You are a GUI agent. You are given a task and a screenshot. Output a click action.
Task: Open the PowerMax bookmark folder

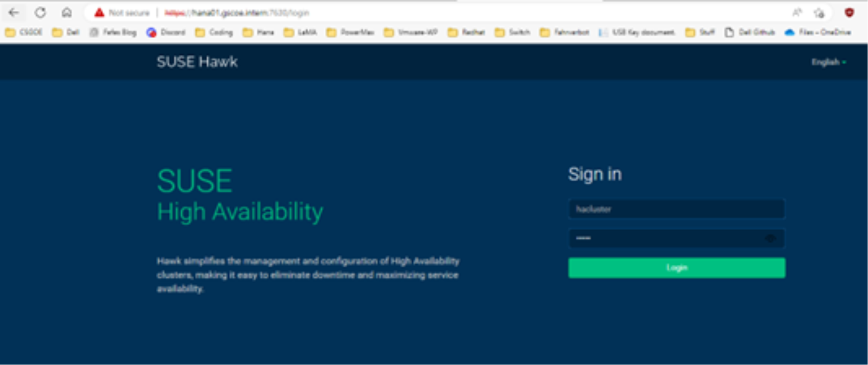350,32
